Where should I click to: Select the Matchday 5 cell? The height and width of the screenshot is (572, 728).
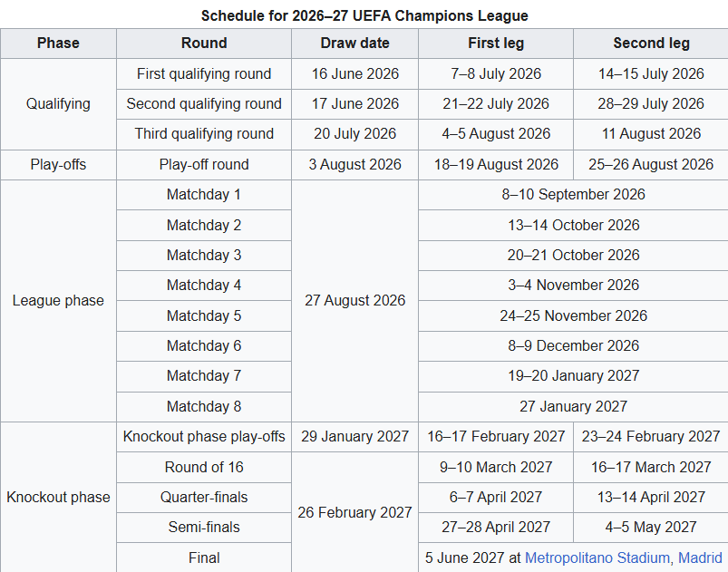pos(204,315)
